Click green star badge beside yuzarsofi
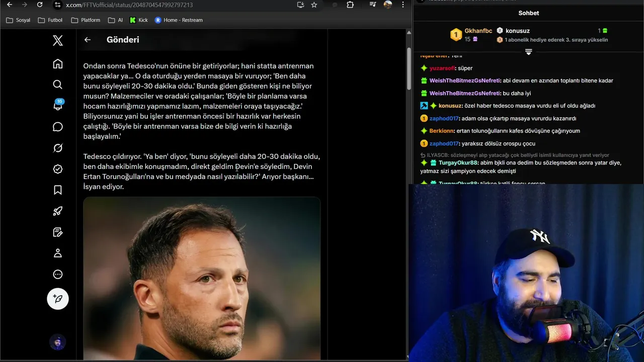The height and width of the screenshot is (362, 644). (424, 68)
